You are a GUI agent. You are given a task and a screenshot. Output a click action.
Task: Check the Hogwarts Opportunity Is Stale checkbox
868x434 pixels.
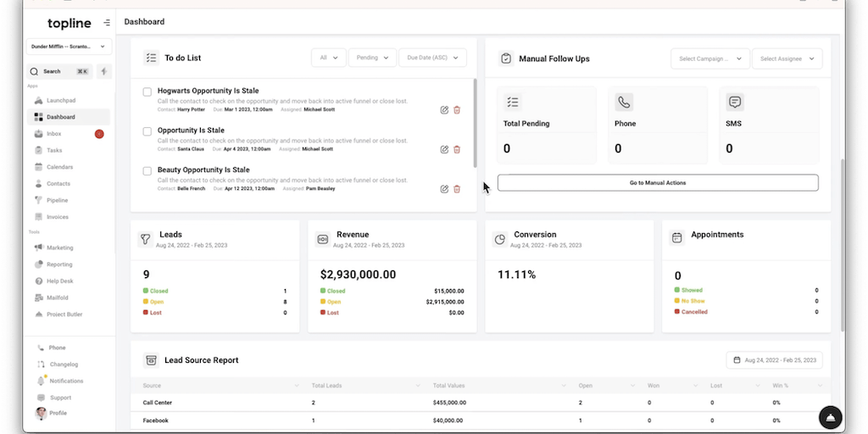click(147, 92)
